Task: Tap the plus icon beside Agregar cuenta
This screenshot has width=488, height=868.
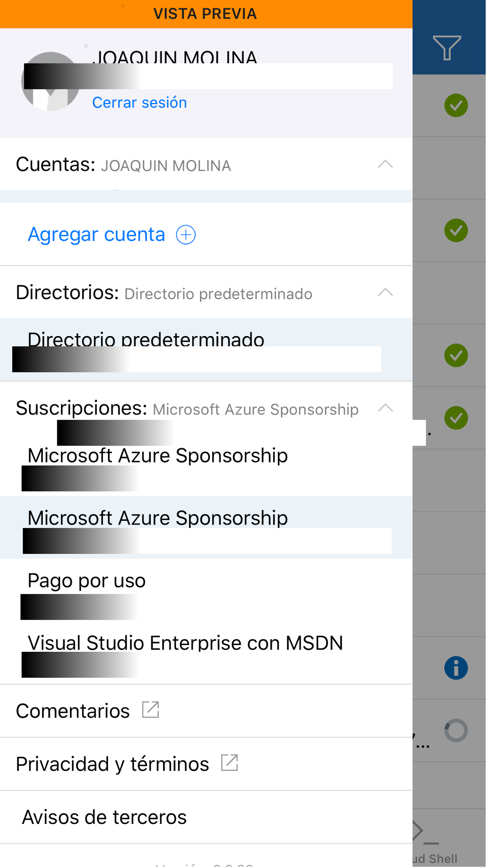Action: click(x=186, y=235)
